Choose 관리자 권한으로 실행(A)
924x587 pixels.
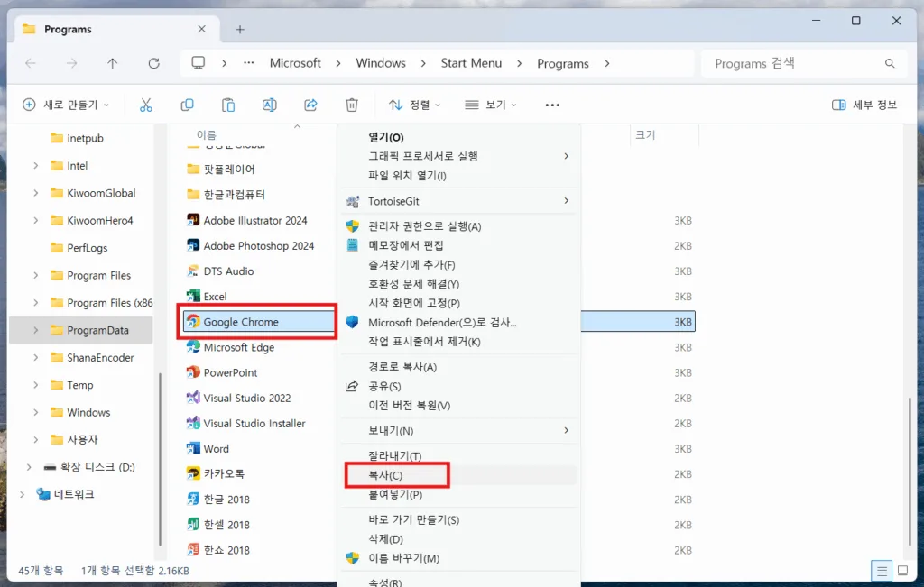458,226
